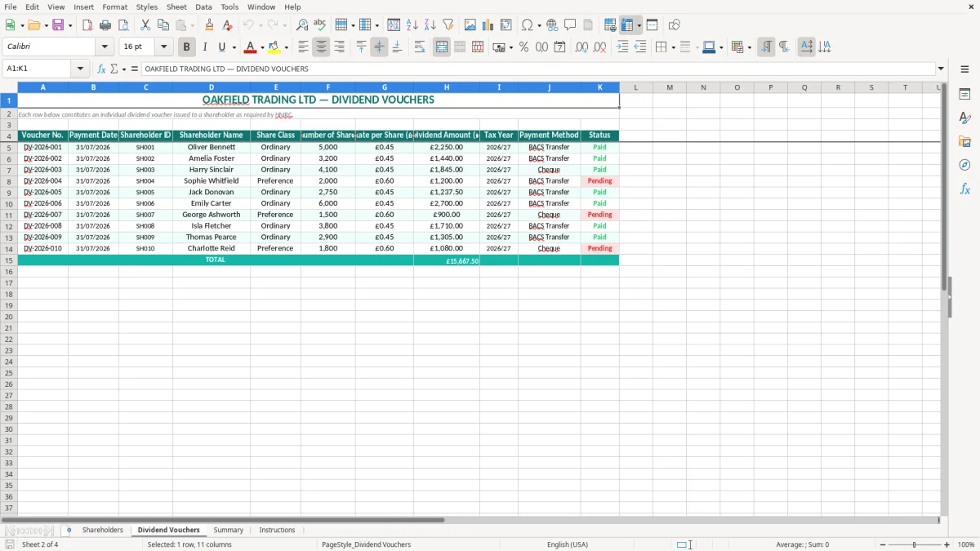Screen dimensions: 980x551
Task: Click the Save document icon
Action: point(58,25)
